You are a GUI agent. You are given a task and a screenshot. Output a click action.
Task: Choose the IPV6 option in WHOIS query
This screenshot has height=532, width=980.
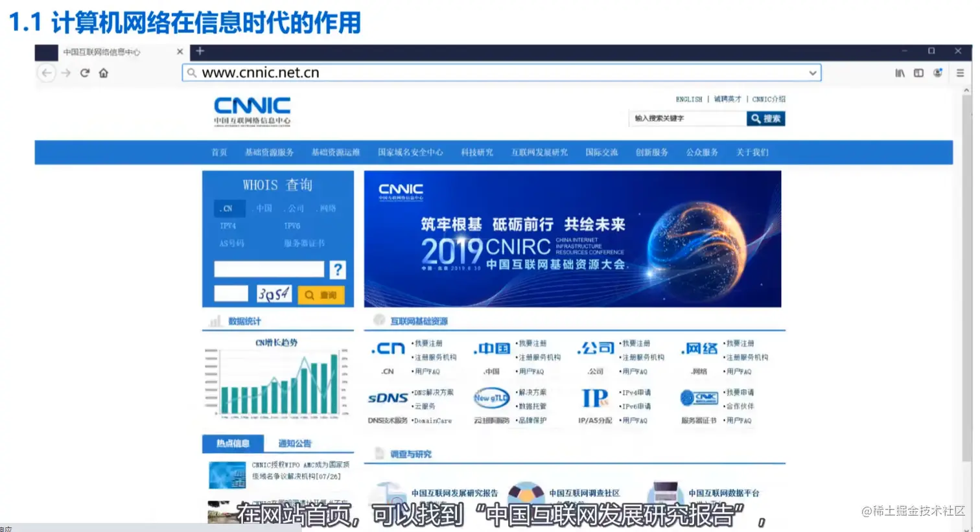tap(292, 226)
